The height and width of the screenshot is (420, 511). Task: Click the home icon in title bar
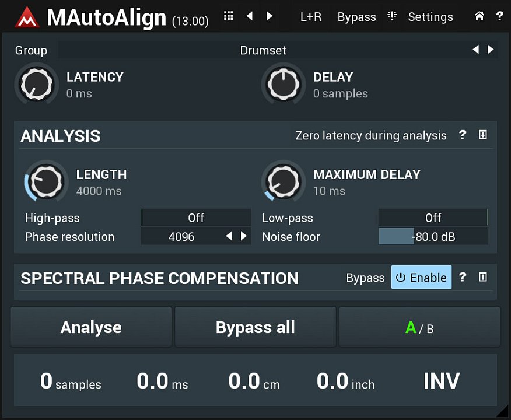click(480, 16)
